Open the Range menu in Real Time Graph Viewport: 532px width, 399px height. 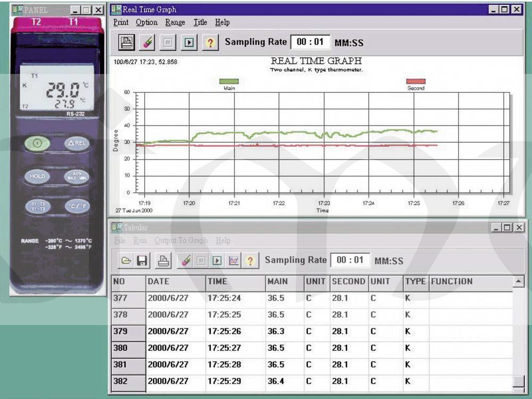point(175,22)
